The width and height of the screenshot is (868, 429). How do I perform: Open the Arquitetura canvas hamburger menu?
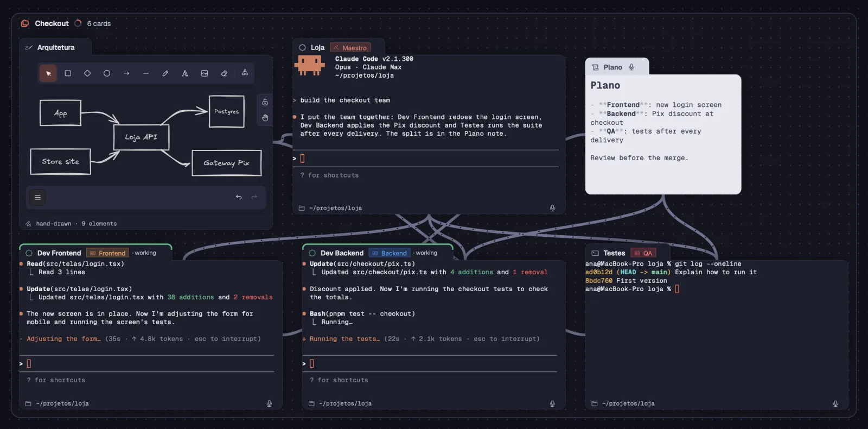click(x=37, y=198)
